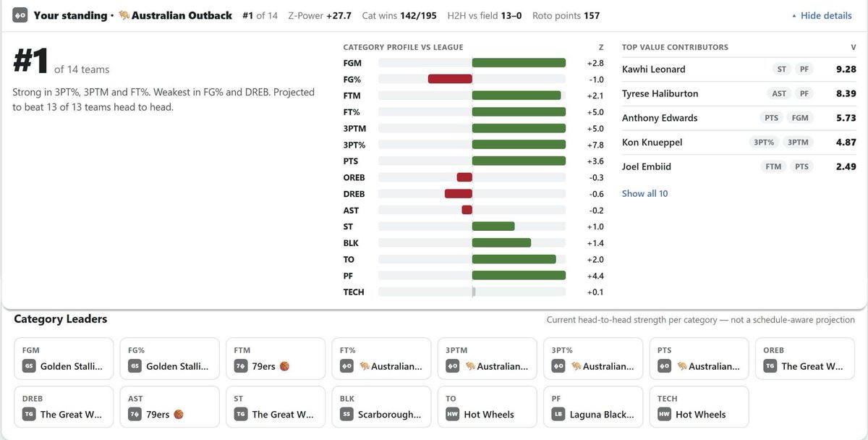The width and height of the screenshot is (868, 440).
Task: Click the +7.8 z-score for 3PT%
Action: tap(595, 145)
